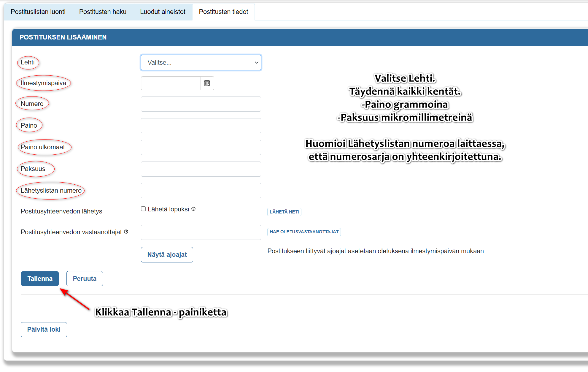Switch to Postituslistan luonti tab
The height and width of the screenshot is (372, 588).
(x=38, y=12)
